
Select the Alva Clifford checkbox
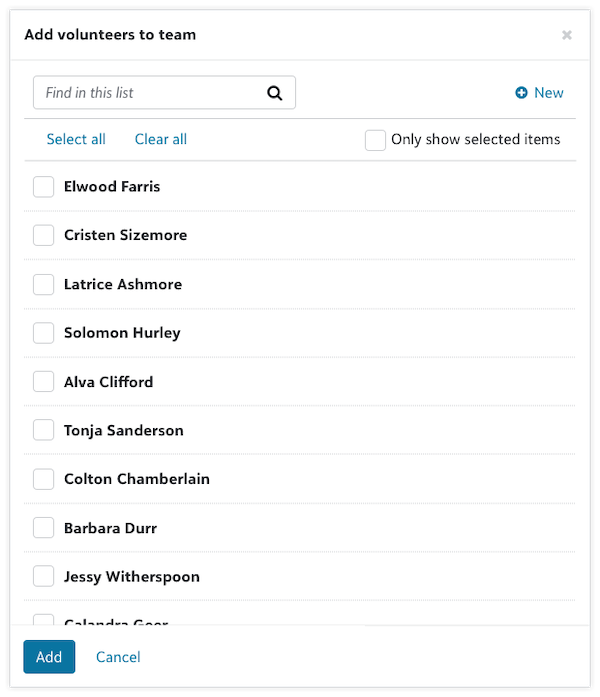coord(44,382)
